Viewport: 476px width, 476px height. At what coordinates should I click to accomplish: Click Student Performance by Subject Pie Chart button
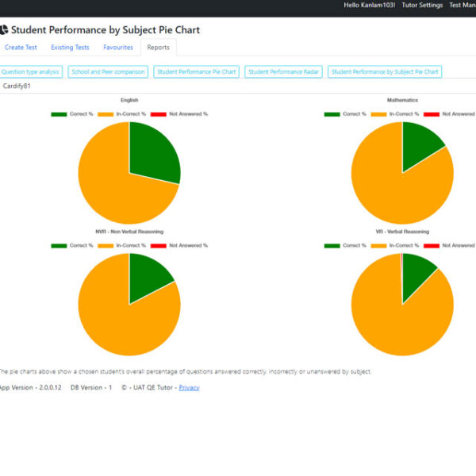(385, 71)
